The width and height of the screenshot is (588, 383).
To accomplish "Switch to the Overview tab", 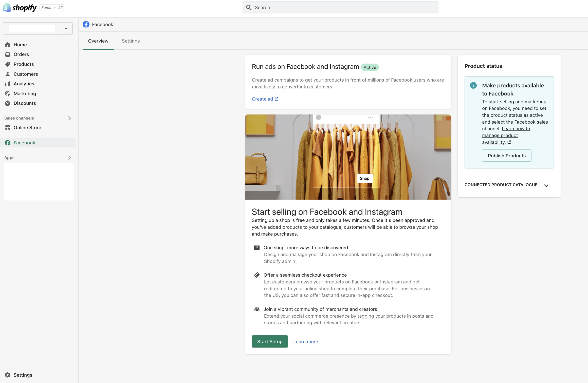I will (x=98, y=41).
